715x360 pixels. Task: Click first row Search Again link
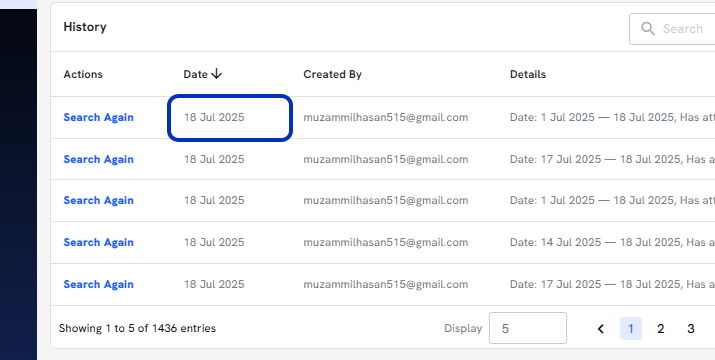[98, 117]
